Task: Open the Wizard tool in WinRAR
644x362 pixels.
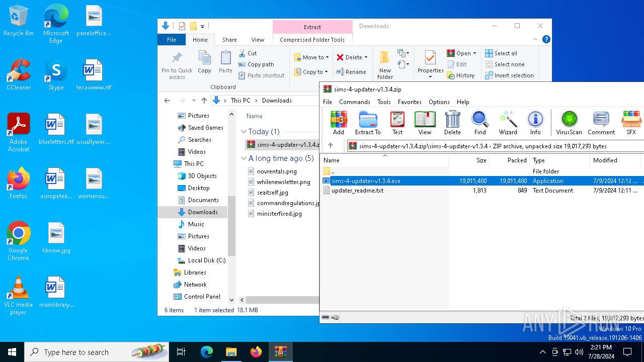Action: point(508,123)
